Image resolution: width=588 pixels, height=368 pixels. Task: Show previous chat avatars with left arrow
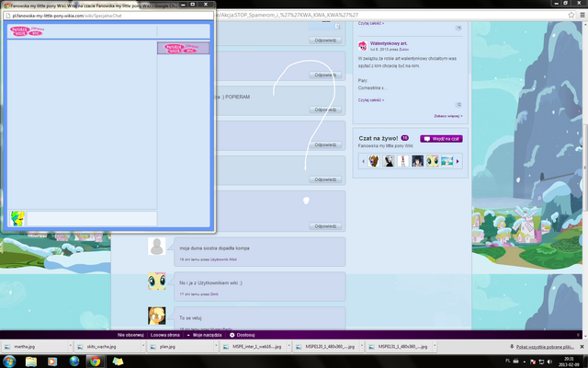pos(363,161)
